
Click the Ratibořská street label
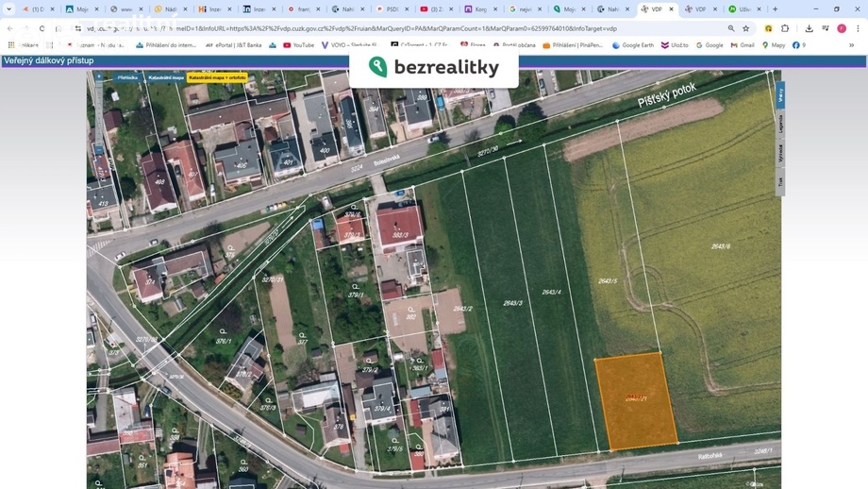pyautogui.click(x=710, y=456)
